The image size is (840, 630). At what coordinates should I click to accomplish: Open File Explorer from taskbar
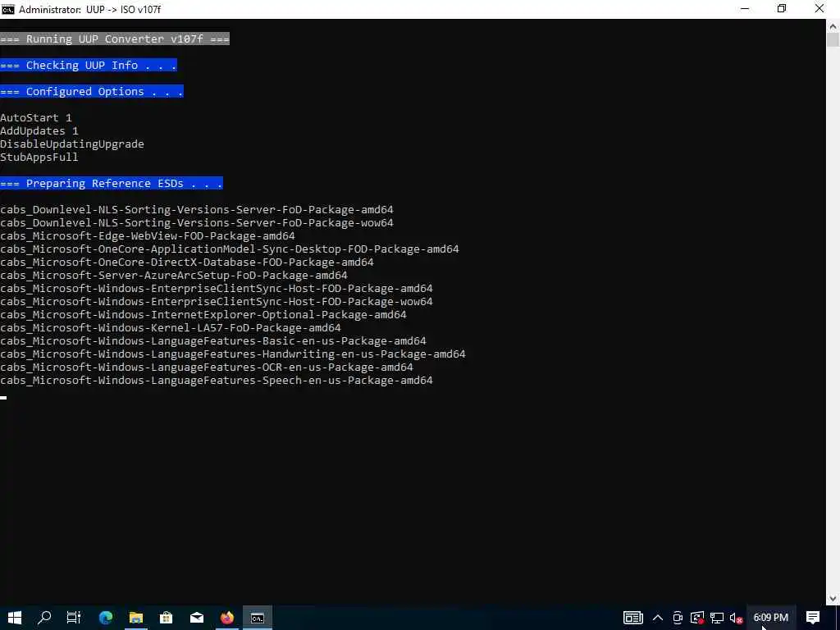tap(136, 618)
